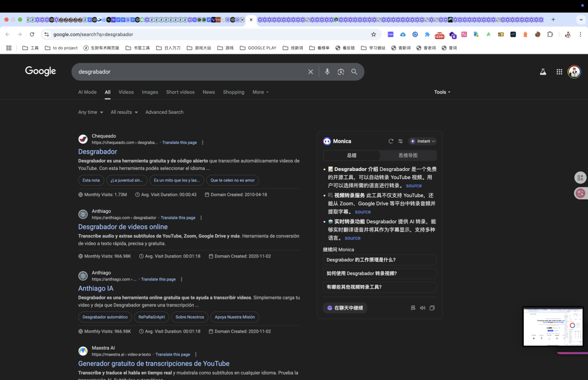588x380 pixels.
Task: Open Generador gratuito de transcripciones de YouTube
Action: tap(154, 364)
